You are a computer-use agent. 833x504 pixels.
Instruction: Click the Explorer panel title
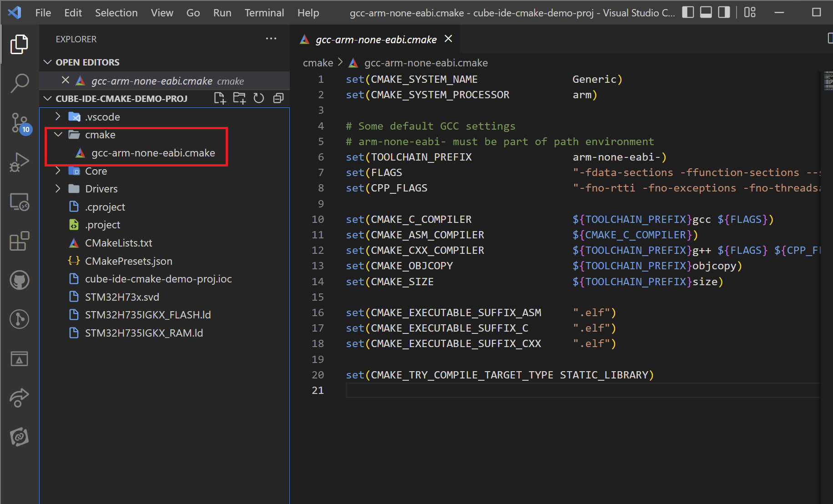[76, 39]
